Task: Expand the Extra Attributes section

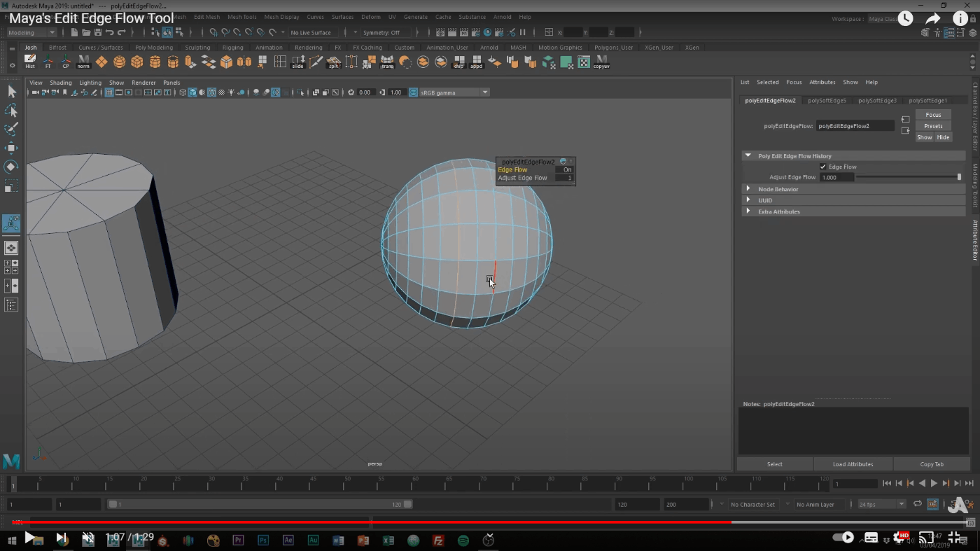Action: pyautogui.click(x=748, y=211)
